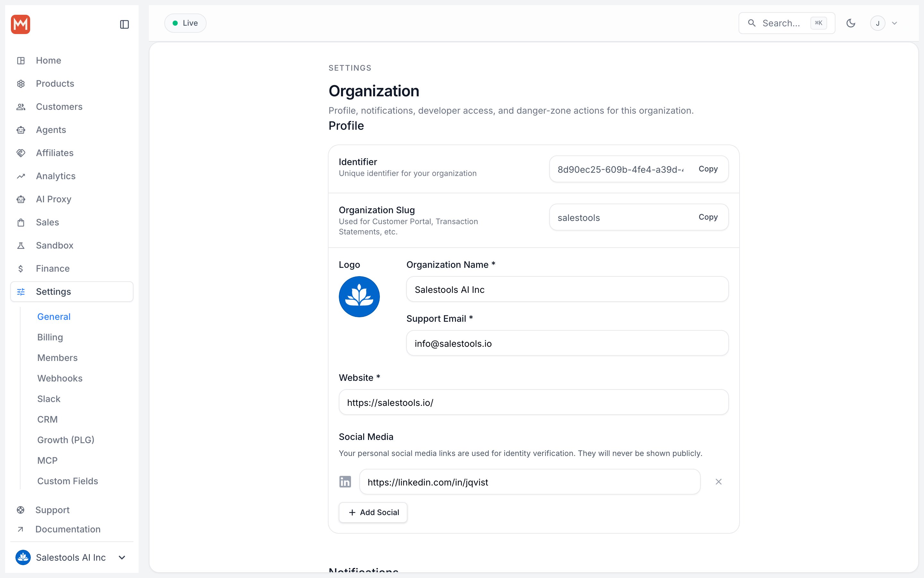924x578 pixels.
Task: Click the LinkedIn icon beside social link
Action: pos(345,482)
